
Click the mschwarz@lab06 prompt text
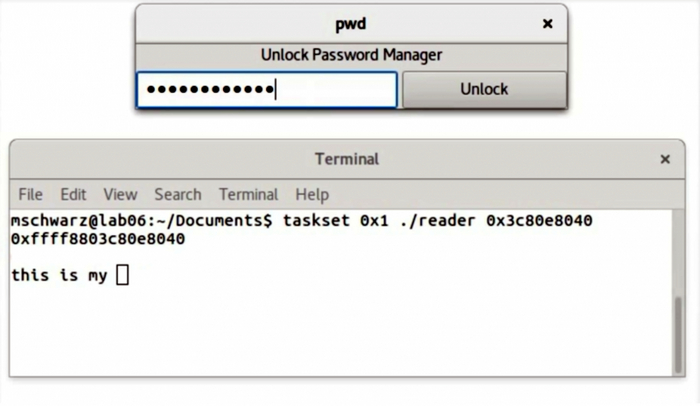pos(70,220)
